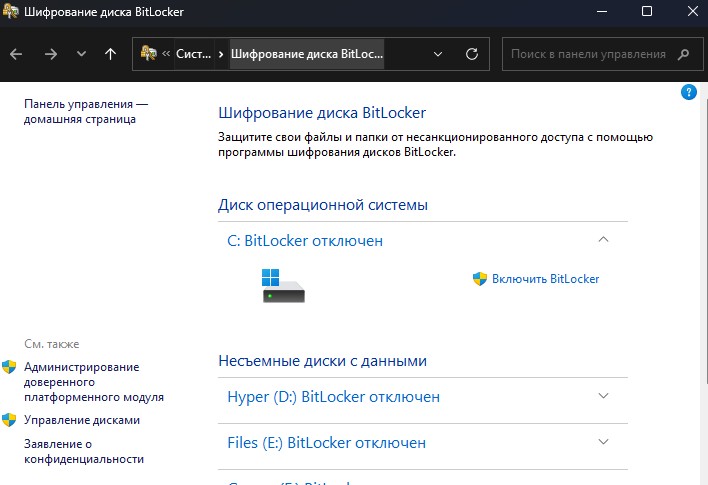708x485 pixels.
Task: Open 'Администрирование доверенного платформенного модуля' link
Action: coord(94,382)
